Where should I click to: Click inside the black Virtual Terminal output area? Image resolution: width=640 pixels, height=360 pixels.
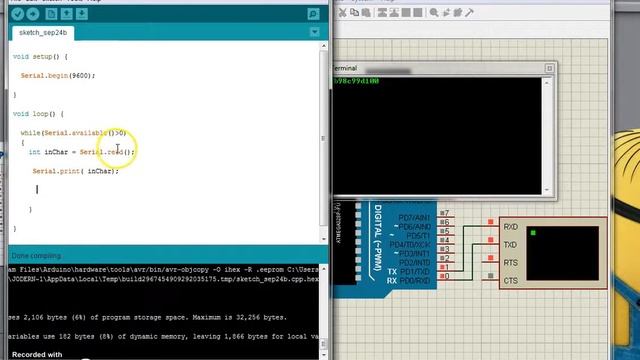click(438, 136)
